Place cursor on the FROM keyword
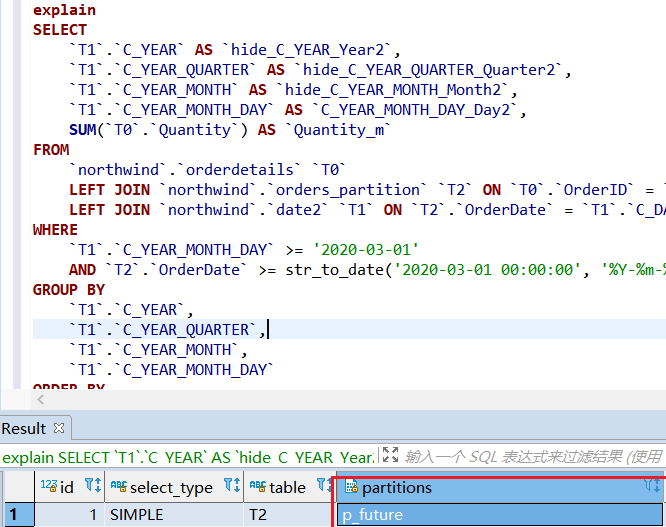This screenshot has width=666, height=527. (51, 150)
